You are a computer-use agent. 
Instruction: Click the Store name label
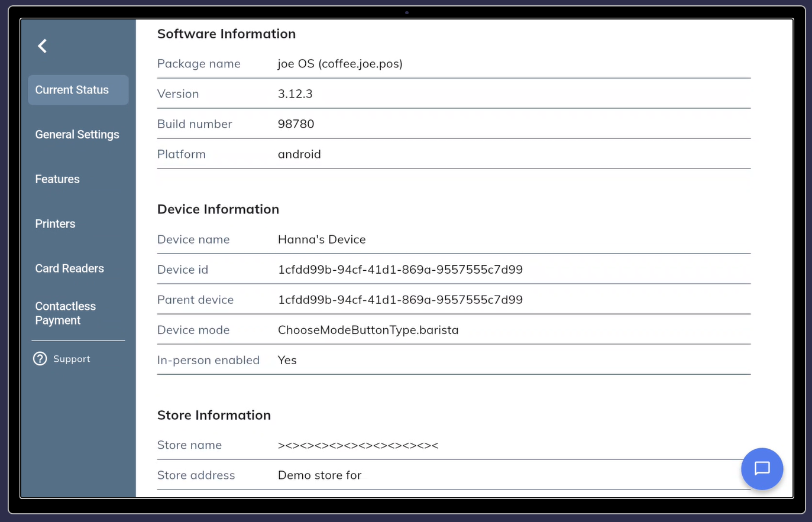pos(189,445)
